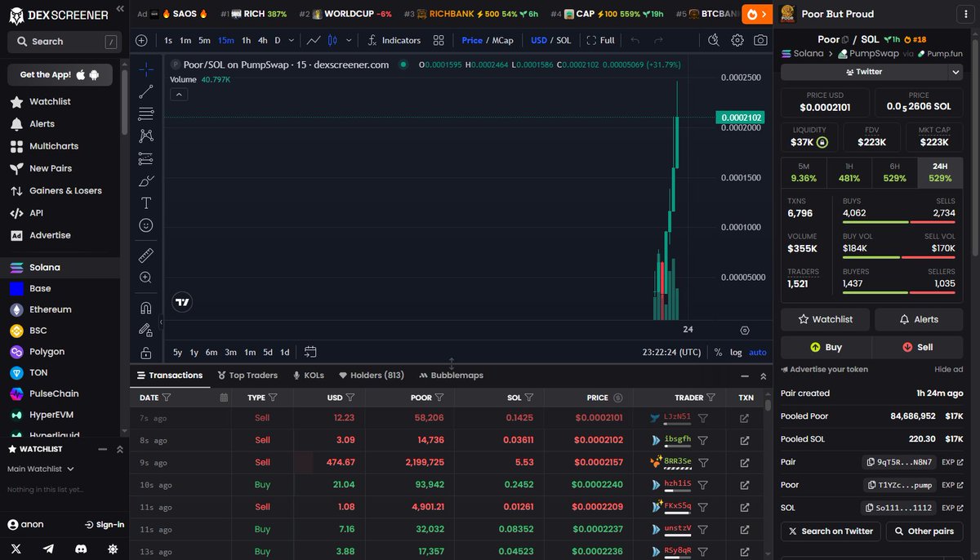Open date range calendar icon on chart
980x560 pixels.
(310, 352)
